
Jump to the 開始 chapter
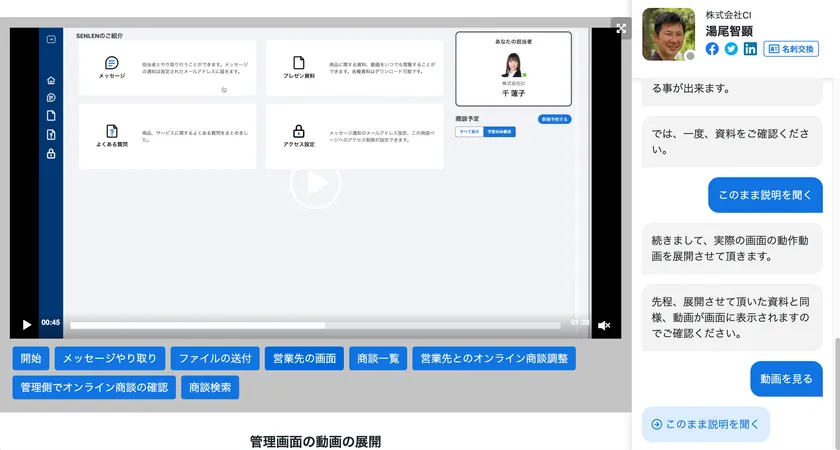pos(31,358)
